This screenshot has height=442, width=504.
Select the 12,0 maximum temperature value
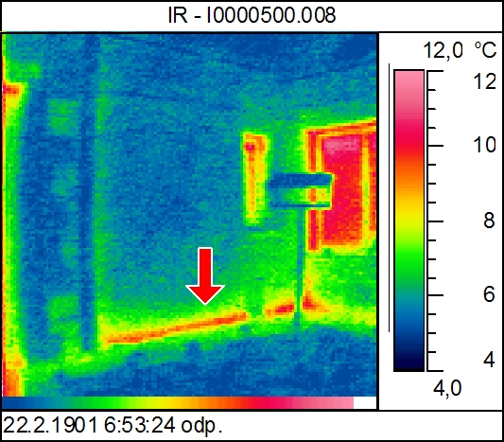click(x=443, y=50)
